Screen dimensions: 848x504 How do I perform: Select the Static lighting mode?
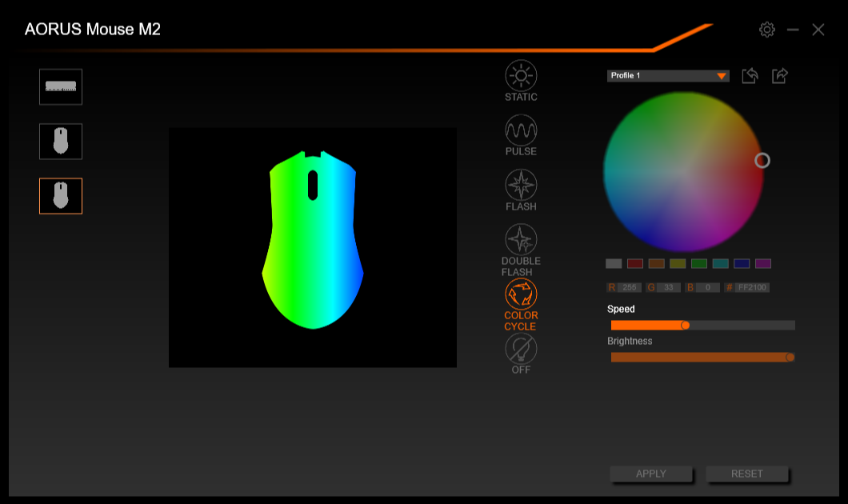[x=521, y=81]
